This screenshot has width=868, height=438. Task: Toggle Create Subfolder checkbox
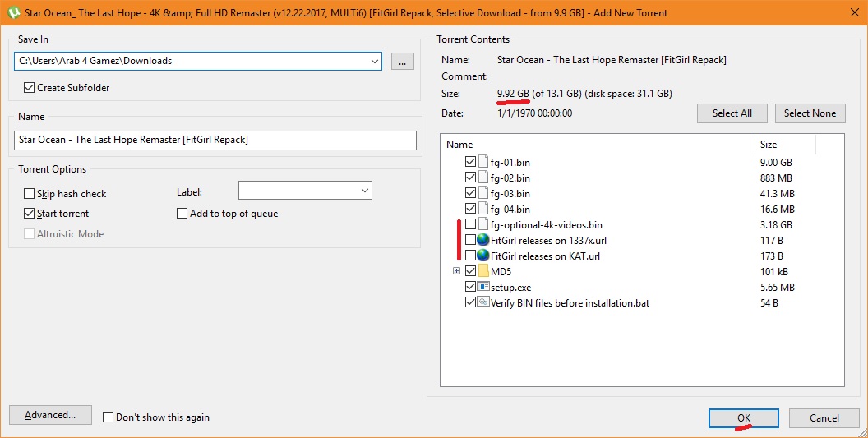coord(30,87)
